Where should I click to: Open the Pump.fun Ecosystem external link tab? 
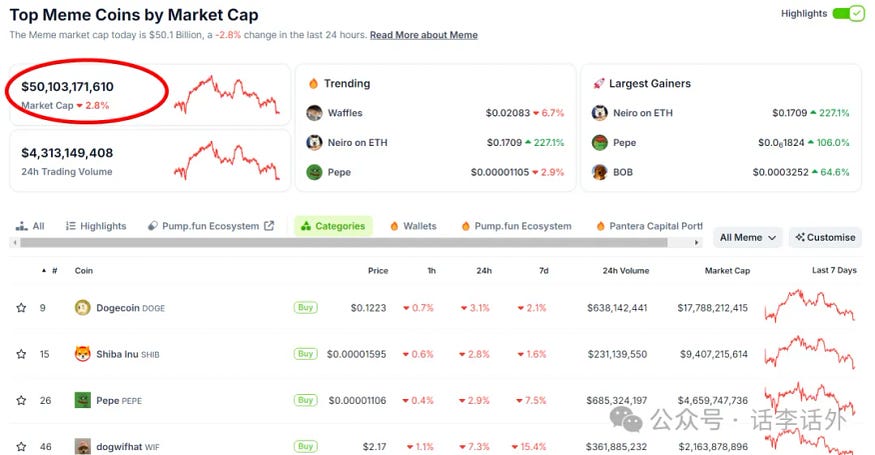coord(210,226)
